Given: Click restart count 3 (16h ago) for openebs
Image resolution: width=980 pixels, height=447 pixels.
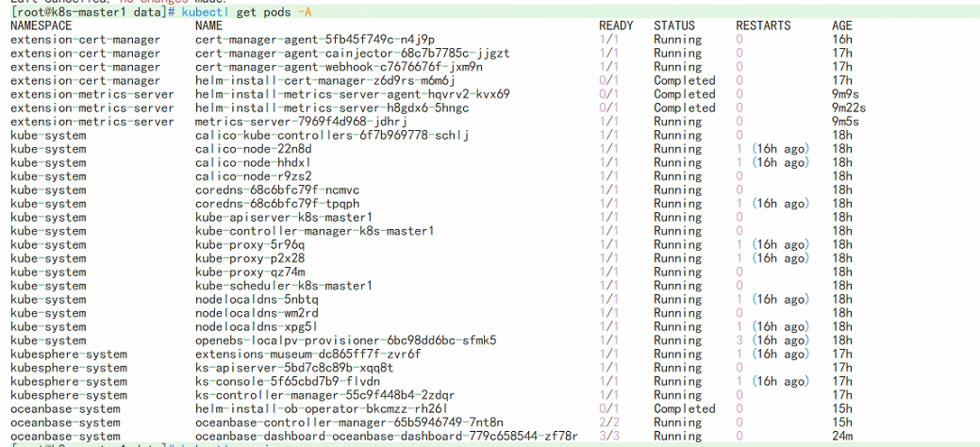Looking at the screenshot, I should pos(772,340).
